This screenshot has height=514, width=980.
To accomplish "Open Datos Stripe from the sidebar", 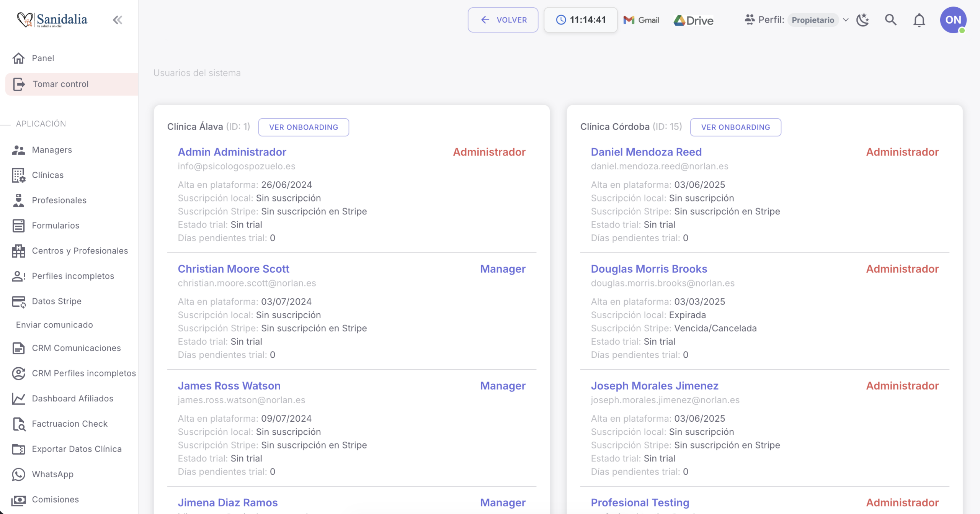I will (x=57, y=301).
